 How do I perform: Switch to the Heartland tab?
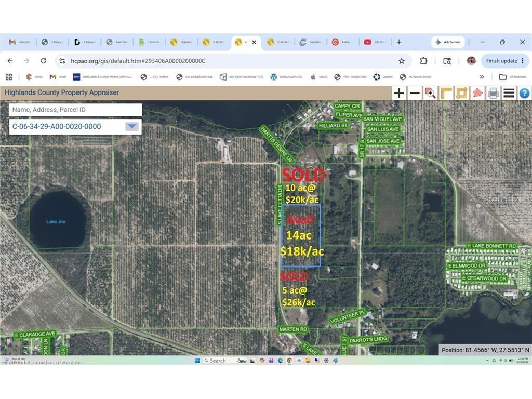click(x=311, y=42)
